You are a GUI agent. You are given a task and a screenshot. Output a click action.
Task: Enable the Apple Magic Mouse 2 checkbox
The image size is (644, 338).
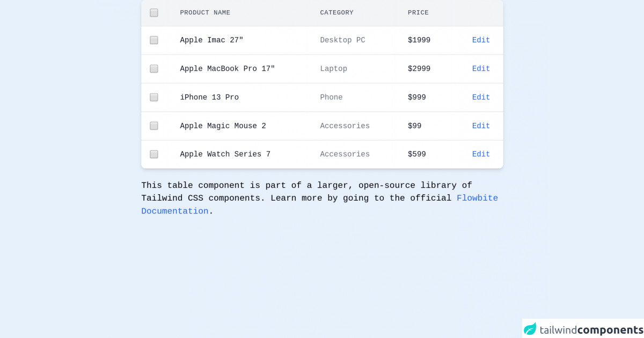(x=154, y=126)
